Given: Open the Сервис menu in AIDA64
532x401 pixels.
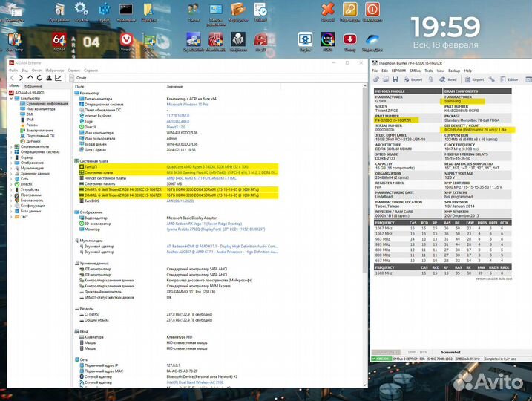Looking at the screenshot, I should click(x=73, y=71).
